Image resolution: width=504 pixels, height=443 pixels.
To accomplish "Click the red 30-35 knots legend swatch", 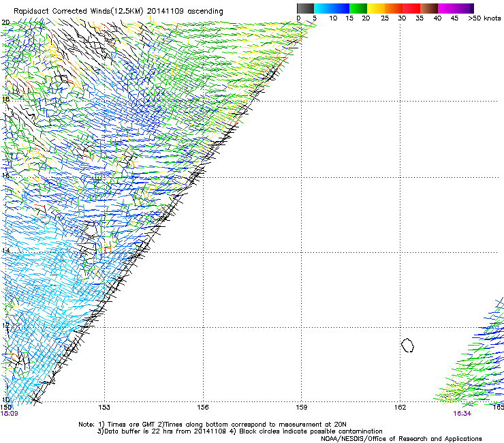I will point(411,8).
